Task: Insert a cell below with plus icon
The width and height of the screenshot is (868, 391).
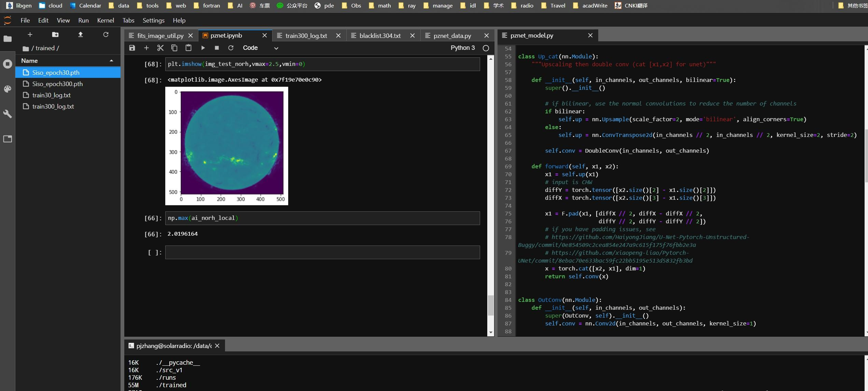Action: (x=146, y=48)
